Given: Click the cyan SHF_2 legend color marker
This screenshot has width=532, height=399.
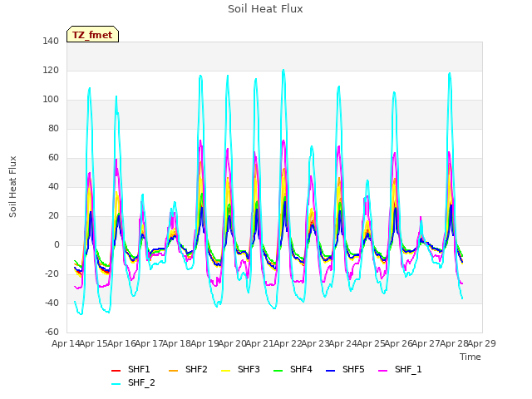Looking at the screenshot, I should 116,384.
